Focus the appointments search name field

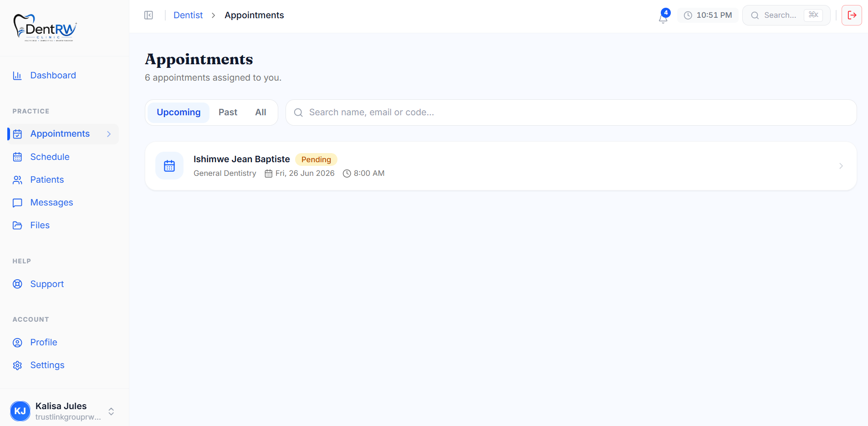pyautogui.click(x=571, y=113)
